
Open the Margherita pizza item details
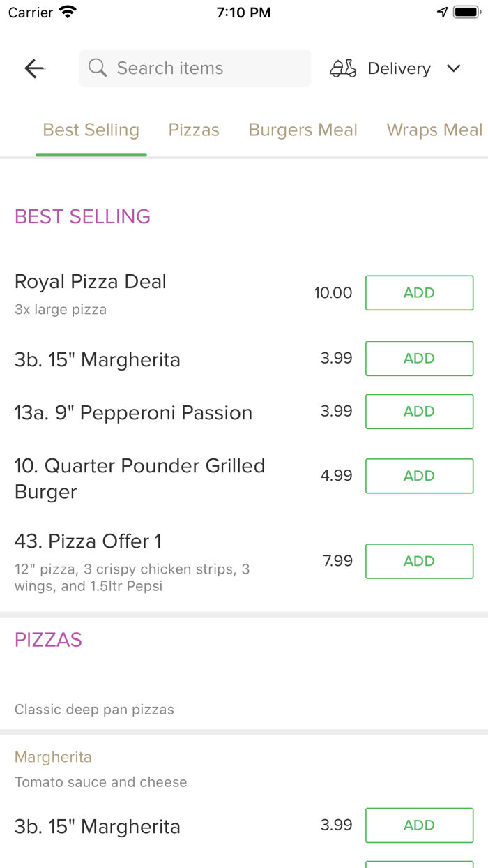pyautogui.click(x=53, y=756)
